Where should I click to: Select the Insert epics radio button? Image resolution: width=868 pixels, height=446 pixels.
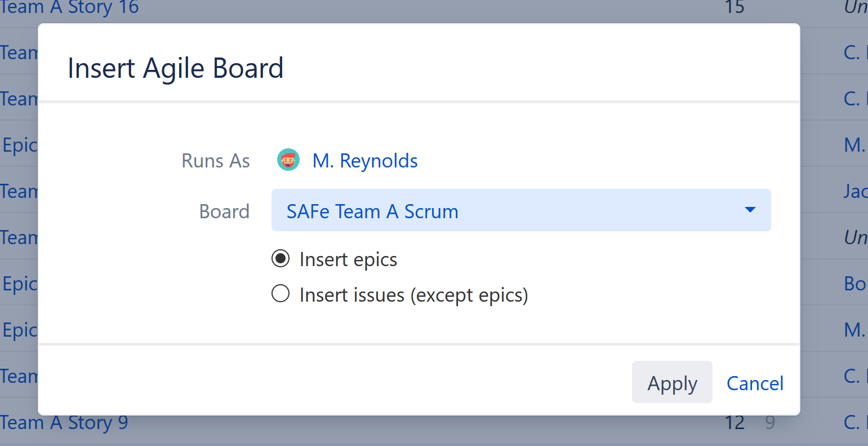click(x=281, y=258)
